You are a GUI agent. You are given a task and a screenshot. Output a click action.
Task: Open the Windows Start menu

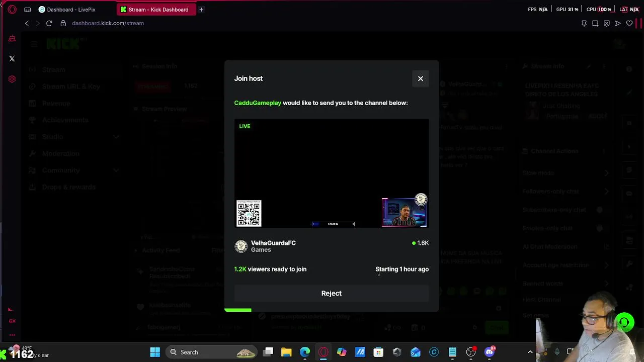coord(155,352)
